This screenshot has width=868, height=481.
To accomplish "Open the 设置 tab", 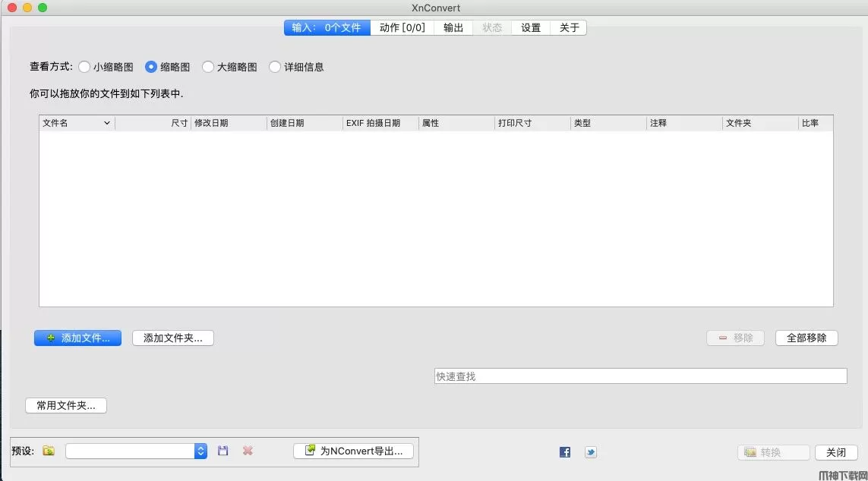I will point(531,27).
